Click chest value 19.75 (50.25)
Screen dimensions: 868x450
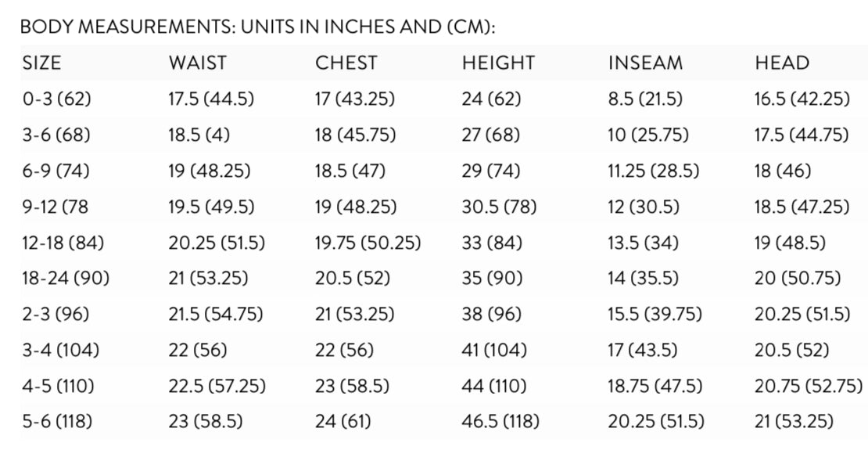point(368,243)
